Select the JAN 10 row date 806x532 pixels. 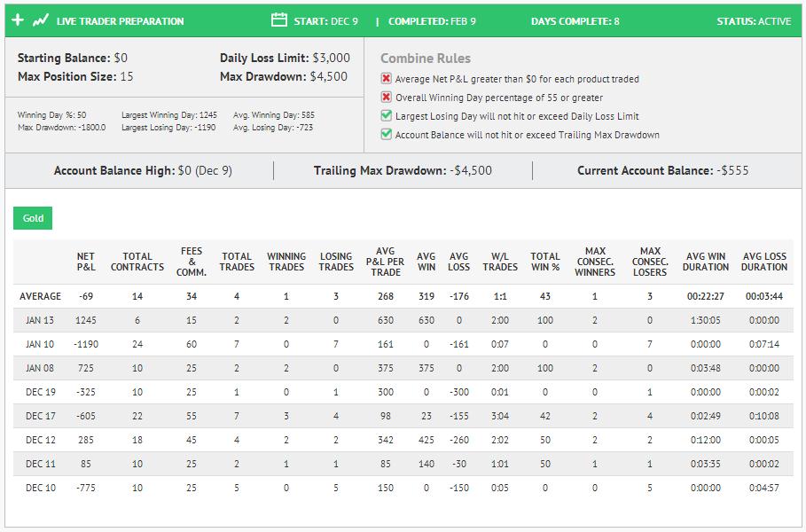[x=40, y=344]
